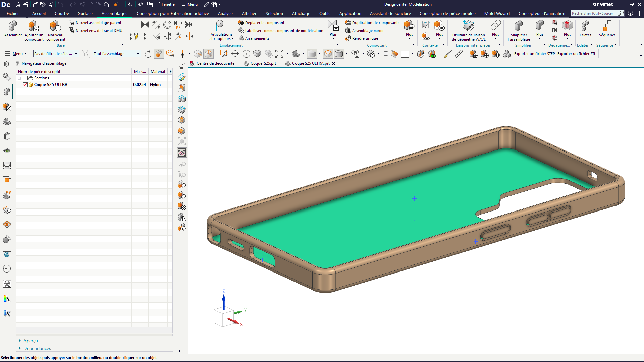Click the measure ruler icon
The image size is (644, 362).
click(x=459, y=54)
